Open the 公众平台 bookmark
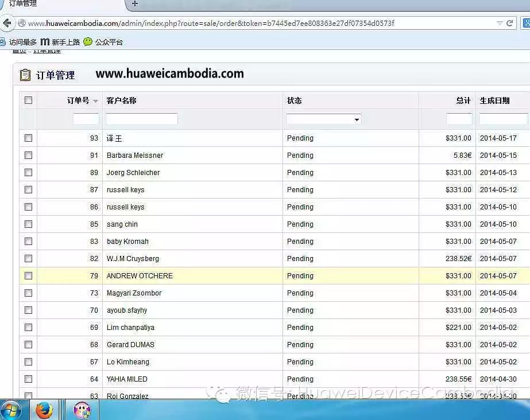 [103, 42]
